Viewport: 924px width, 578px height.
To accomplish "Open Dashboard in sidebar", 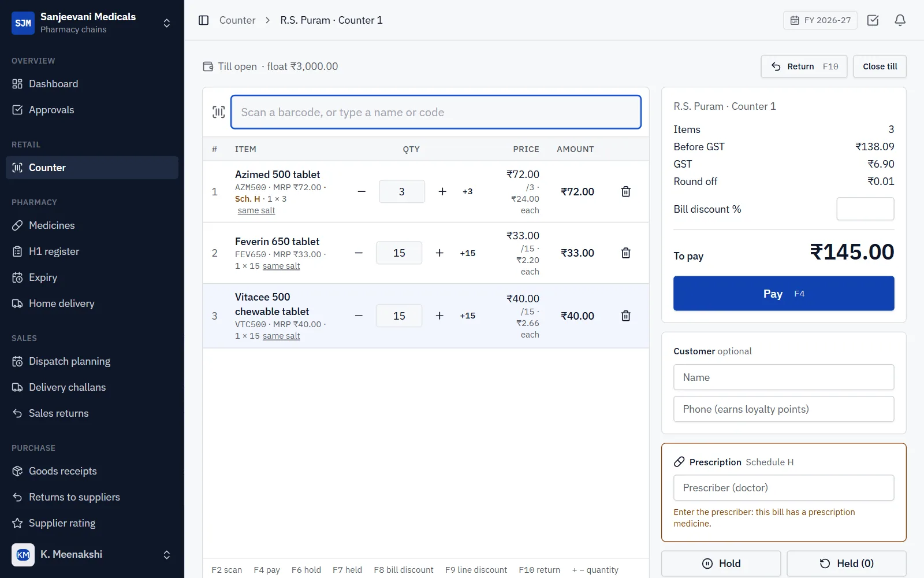I will click(92, 84).
